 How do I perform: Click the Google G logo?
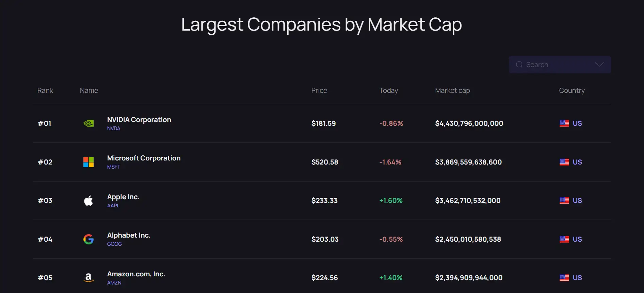coord(88,239)
